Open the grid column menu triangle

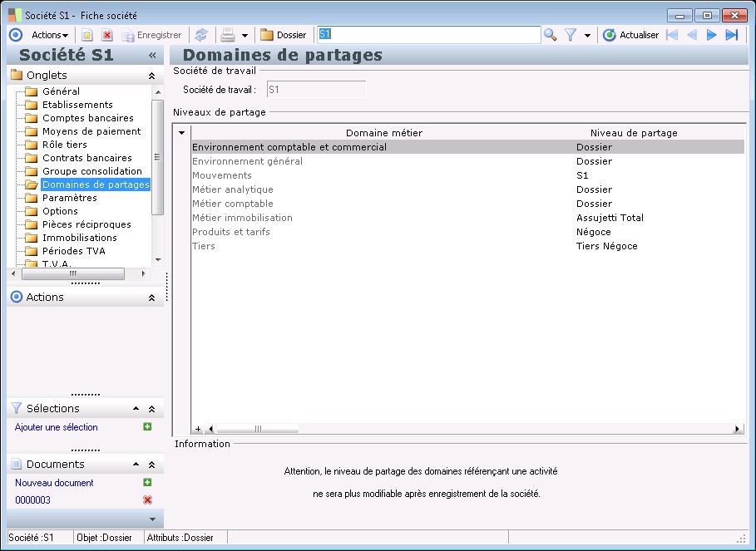[182, 133]
